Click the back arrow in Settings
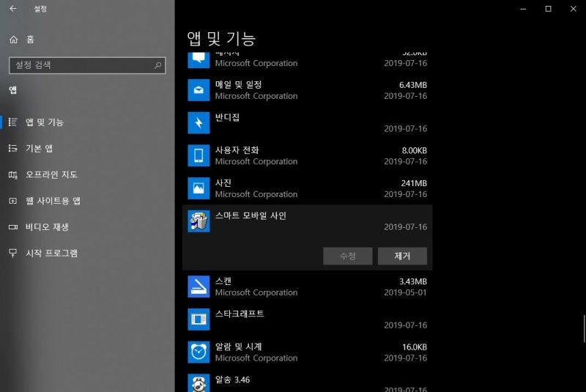Screen dimensions: 586x392 [13, 9]
